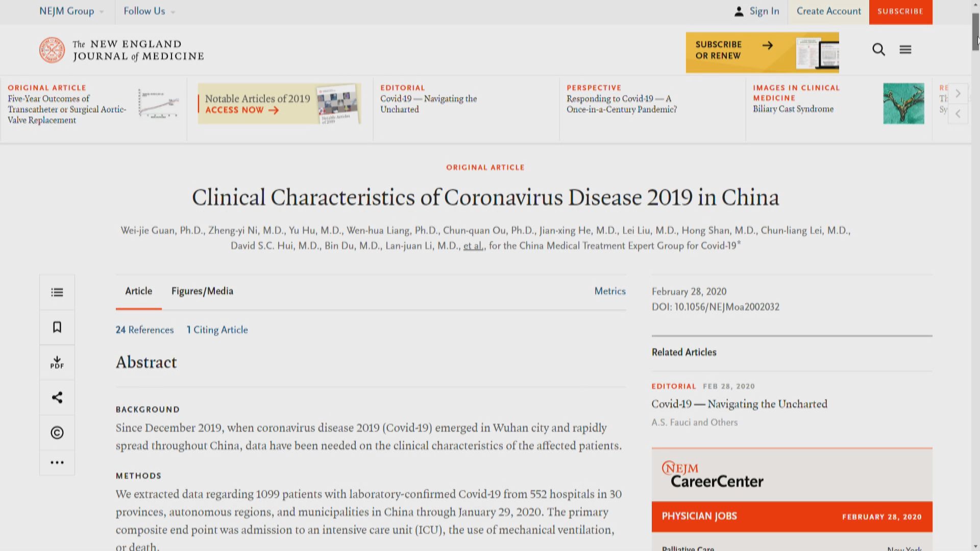Open the 24 References link

144,330
